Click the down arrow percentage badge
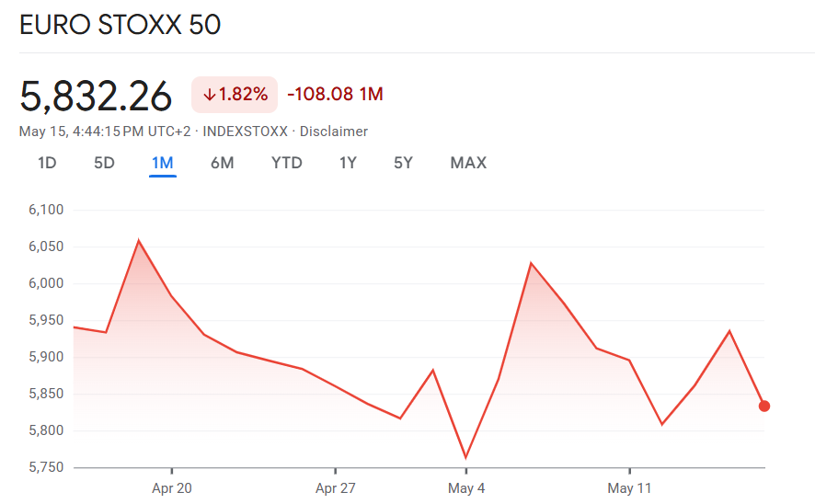The image size is (815, 504). tap(235, 95)
